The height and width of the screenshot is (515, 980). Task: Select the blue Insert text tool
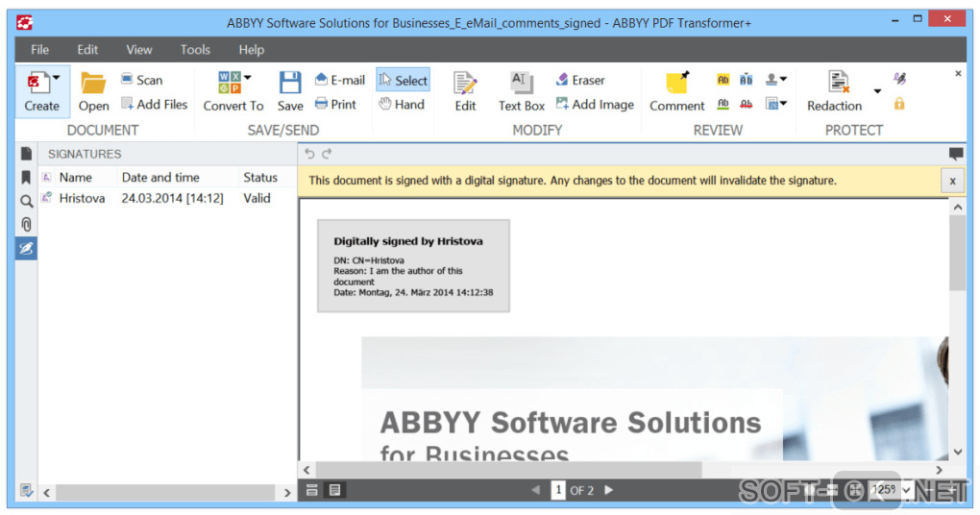tap(747, 80)
